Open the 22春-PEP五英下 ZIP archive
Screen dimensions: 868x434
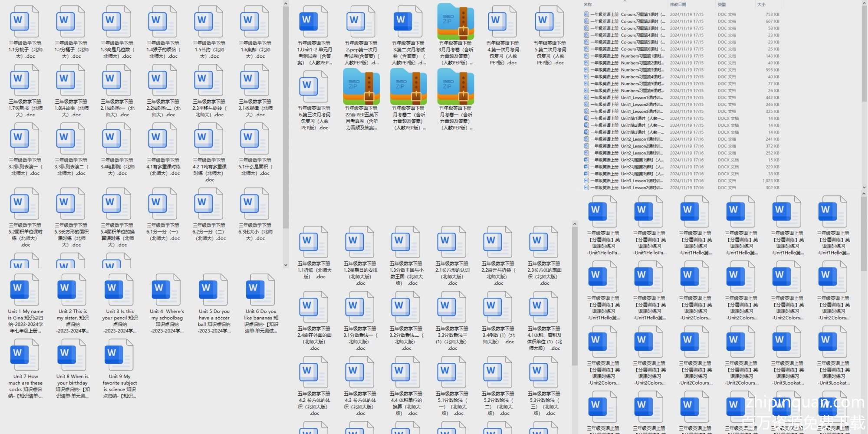click(361, 87)
